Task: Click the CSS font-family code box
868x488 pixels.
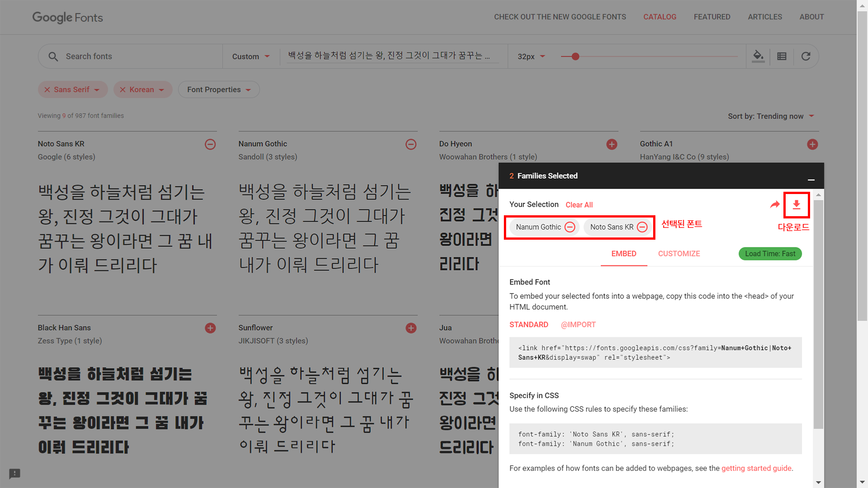Action: (655, 439)
